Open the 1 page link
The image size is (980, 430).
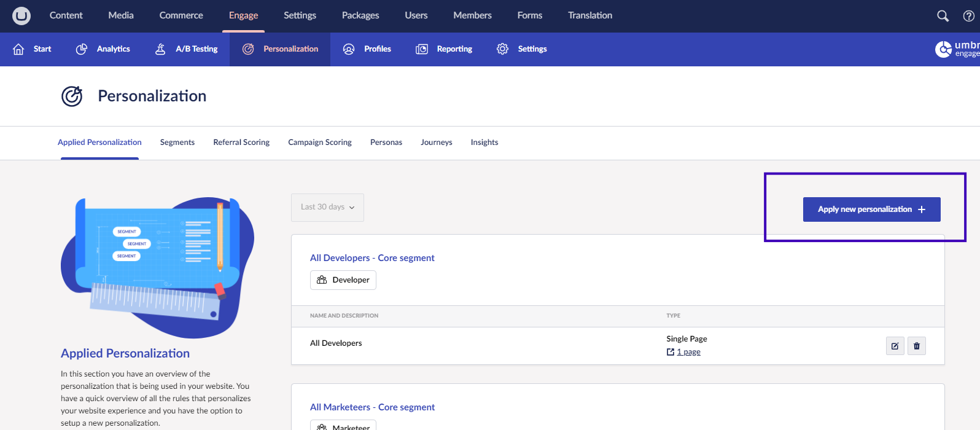pyautogui.click(x=688, y=352)
